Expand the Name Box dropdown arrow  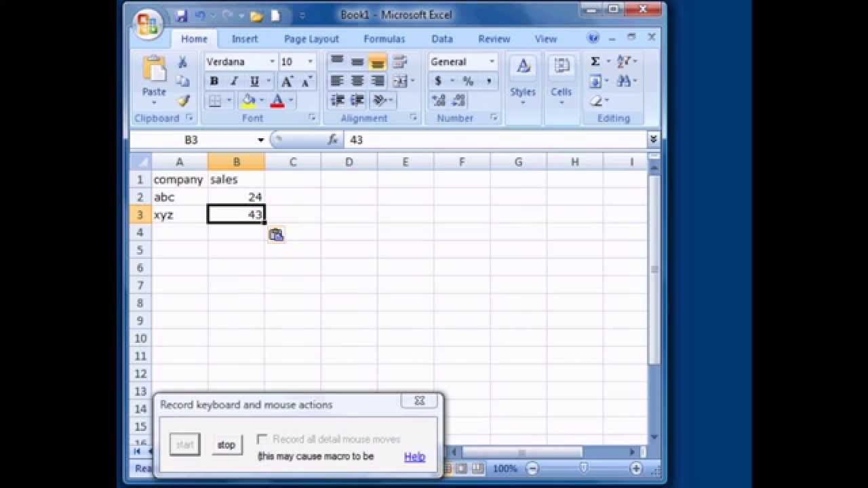[x=260, y=140]
